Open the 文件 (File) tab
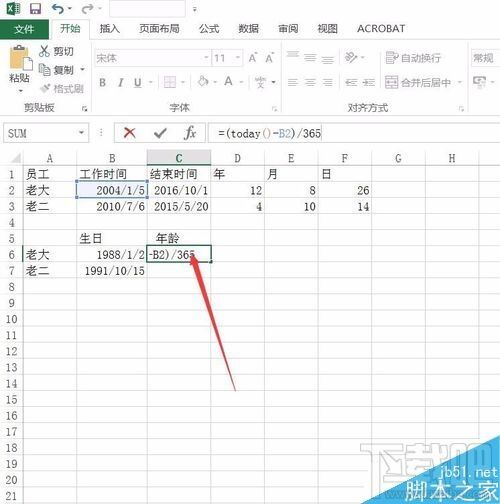The height and width of the screenshot is (504, 500). click(24, 29)
